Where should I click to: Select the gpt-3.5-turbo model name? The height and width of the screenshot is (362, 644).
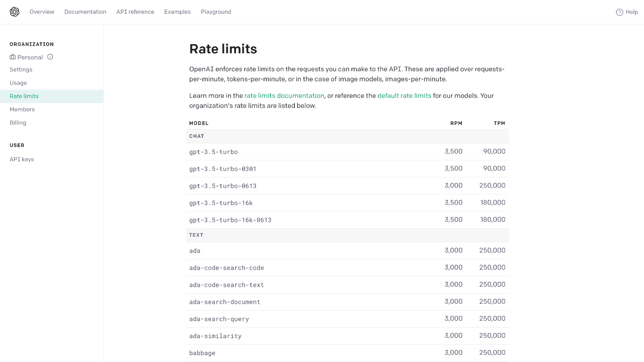[x=213, y=152]
